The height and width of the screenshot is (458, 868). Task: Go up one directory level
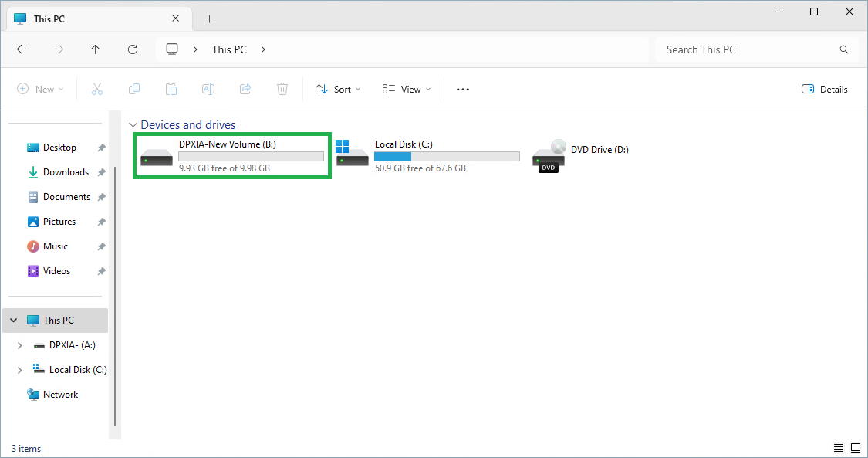[96, 49]
